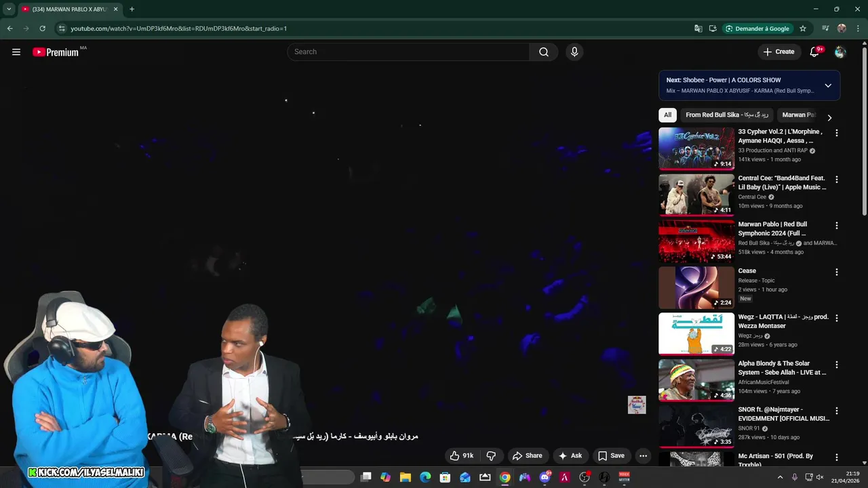Go to YouTube Premium home logo

click(56, 52)
